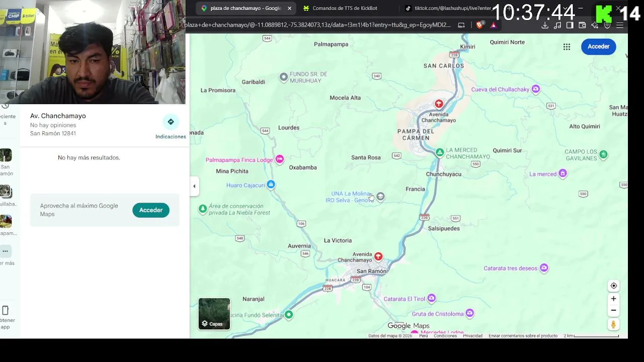Select the Street View pegman icon
644x362 pixels.
point(613,324)
